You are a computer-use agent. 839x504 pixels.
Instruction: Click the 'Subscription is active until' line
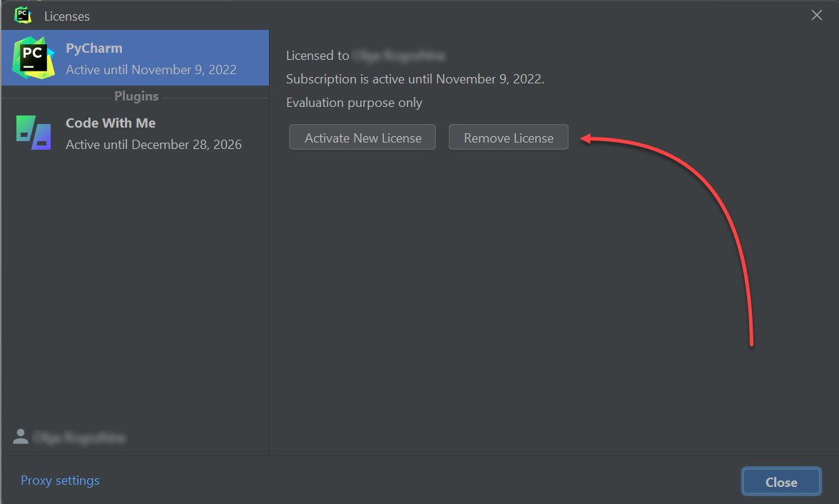(415, 79)
